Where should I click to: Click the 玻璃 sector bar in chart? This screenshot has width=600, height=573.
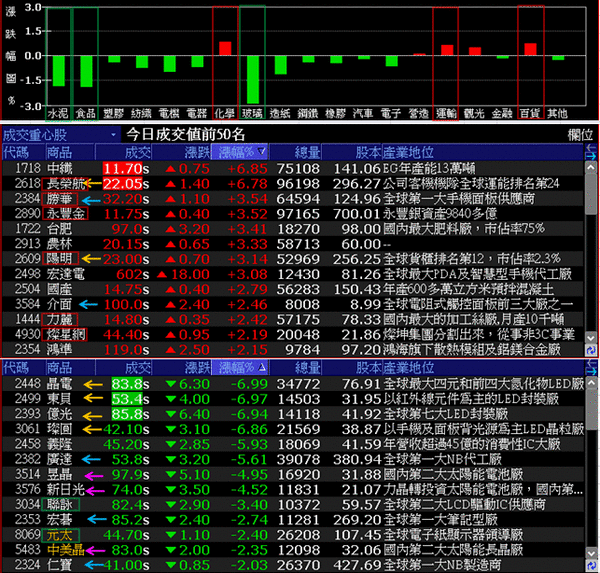[x=253, y=80]
